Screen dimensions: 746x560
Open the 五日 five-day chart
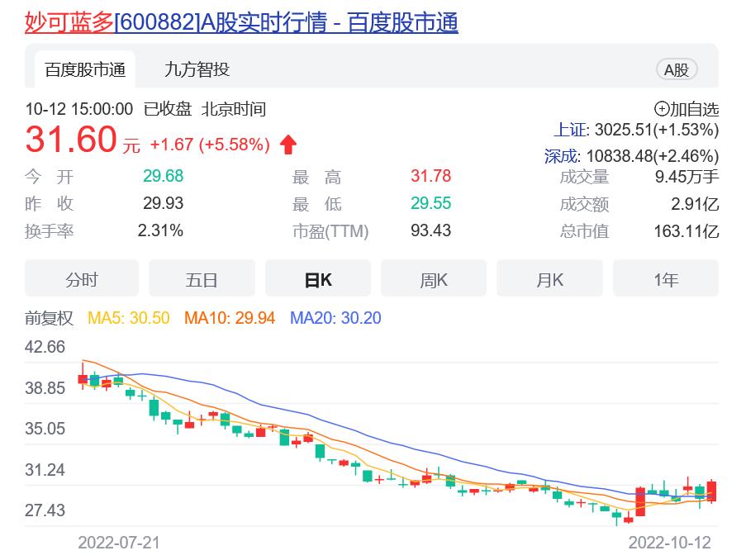[202, 278]
